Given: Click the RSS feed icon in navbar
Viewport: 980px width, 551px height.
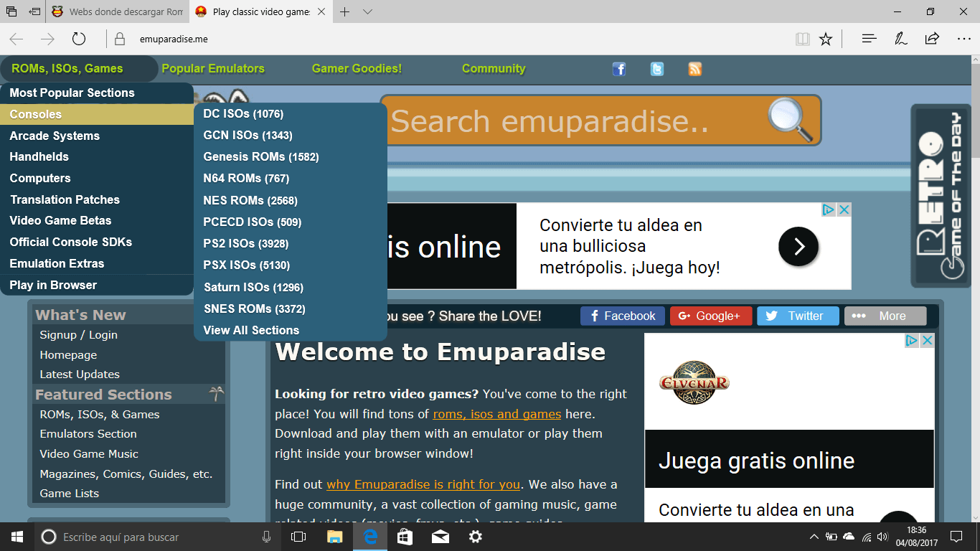Looking at the screenshot, I should pyautogui.click(x=695, y=69).
